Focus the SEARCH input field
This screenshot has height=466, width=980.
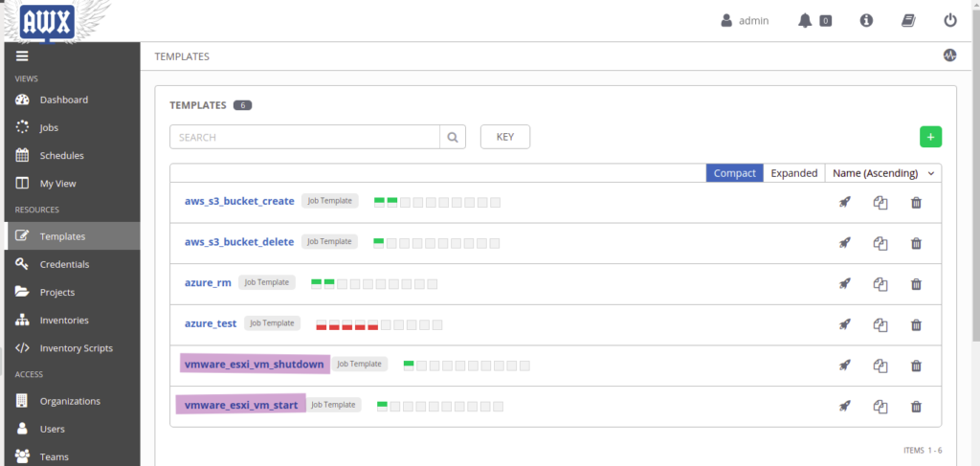pos(305,137)
